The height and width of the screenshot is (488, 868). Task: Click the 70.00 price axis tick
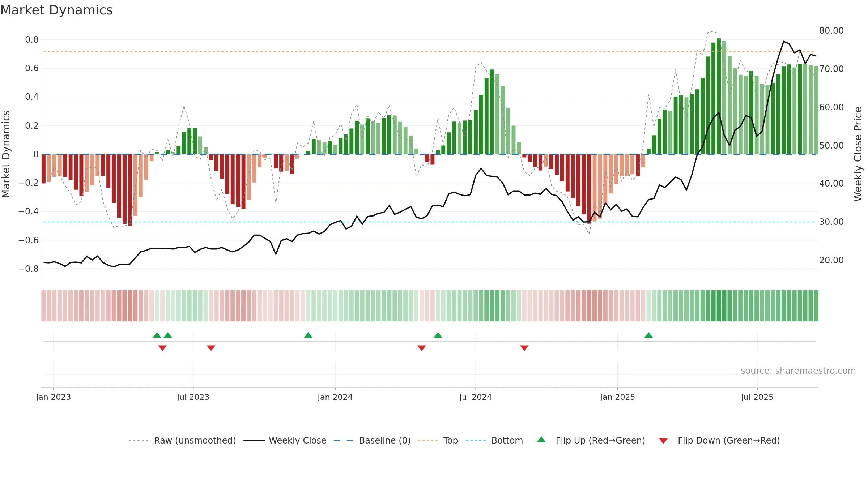[831, 69]
